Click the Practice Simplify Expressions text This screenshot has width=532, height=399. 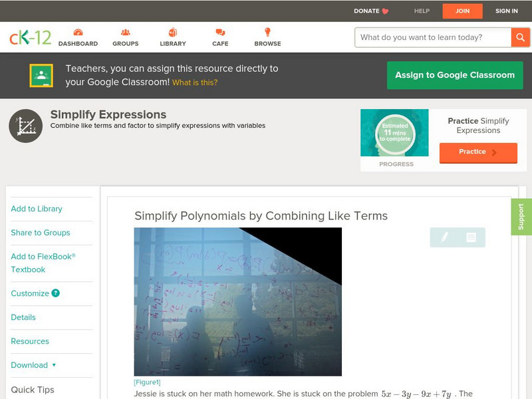(x=478, y=126)
